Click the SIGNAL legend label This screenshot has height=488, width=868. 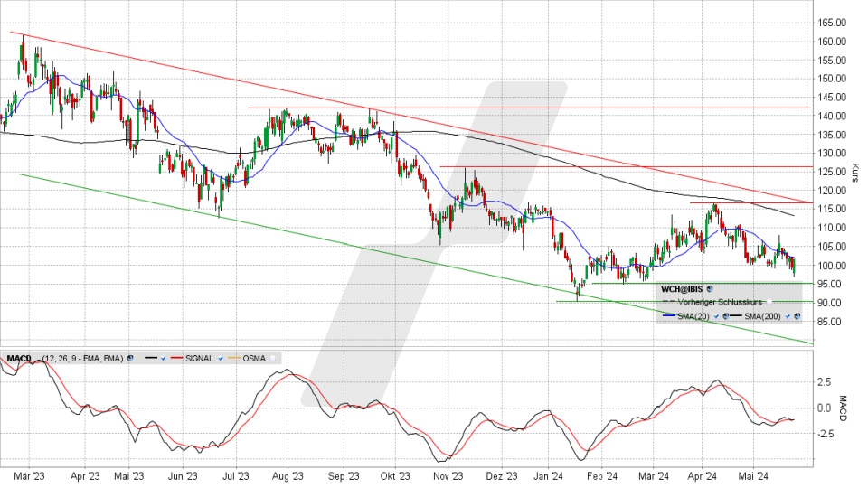tap(199, 359)
